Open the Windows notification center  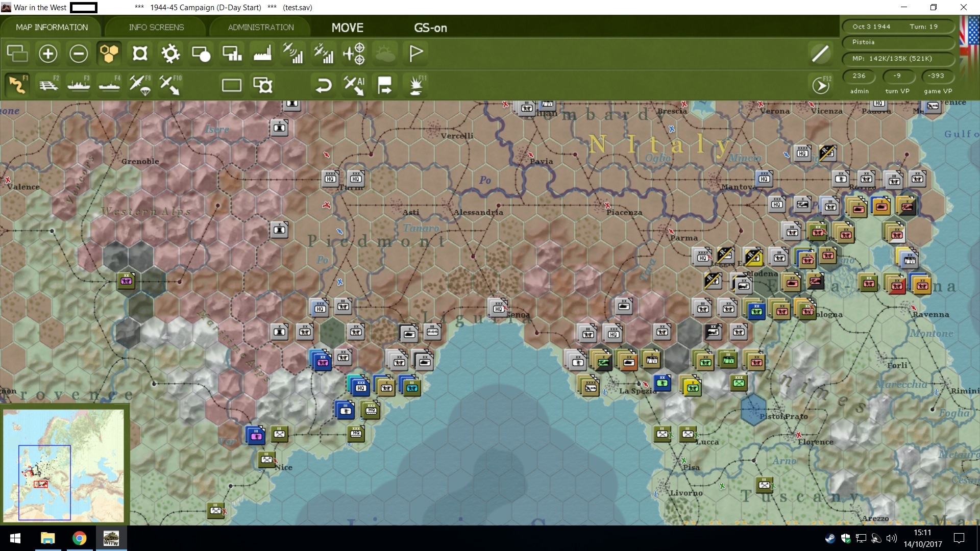point(959,538)
